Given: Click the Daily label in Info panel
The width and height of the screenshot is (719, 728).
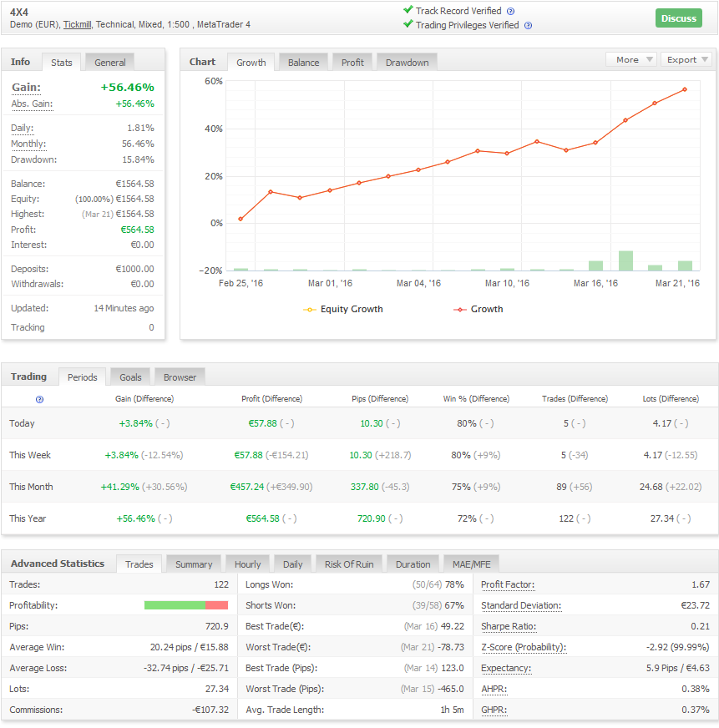Looking at the screenshot, I should (x=23, y=128).
